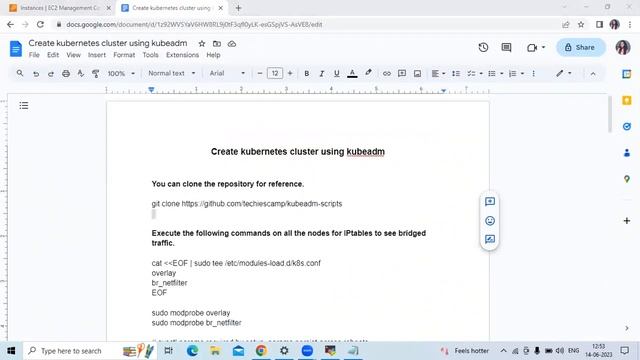Open the Extensions menu
The width and height of the screenshot is (640, 360).
tap(182, 55)
